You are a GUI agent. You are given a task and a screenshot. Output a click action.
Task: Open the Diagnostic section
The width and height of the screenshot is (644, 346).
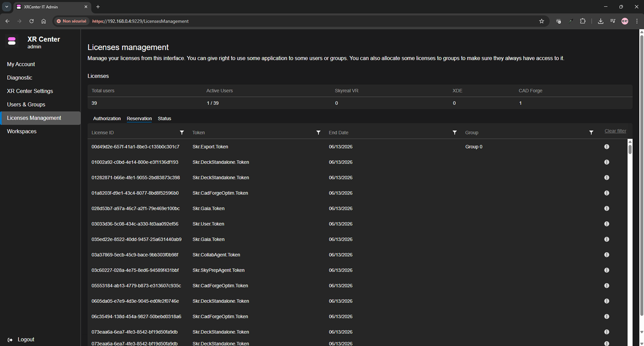(x=19, y=78)
